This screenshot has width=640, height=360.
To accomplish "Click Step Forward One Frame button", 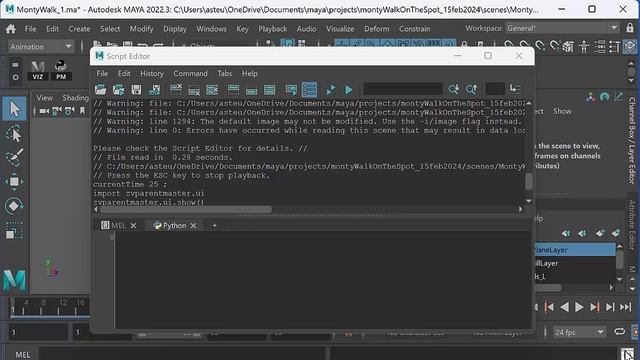I will pyautogui.click(x=610, y=307).
